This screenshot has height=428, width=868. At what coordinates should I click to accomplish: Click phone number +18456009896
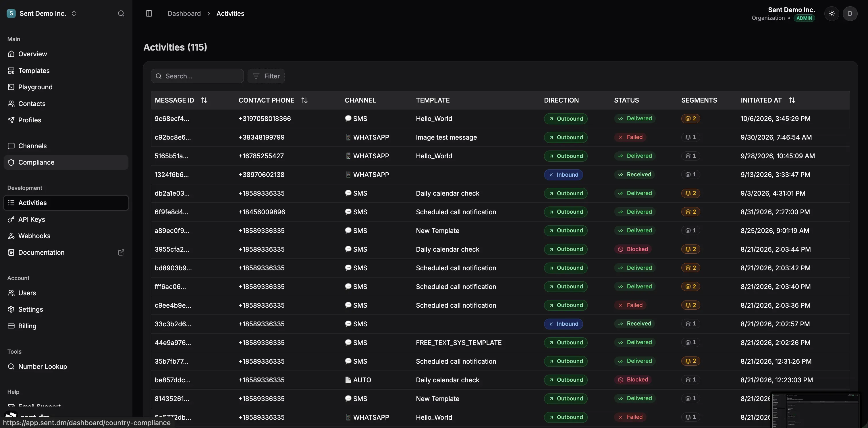click(x=261, y=212)
